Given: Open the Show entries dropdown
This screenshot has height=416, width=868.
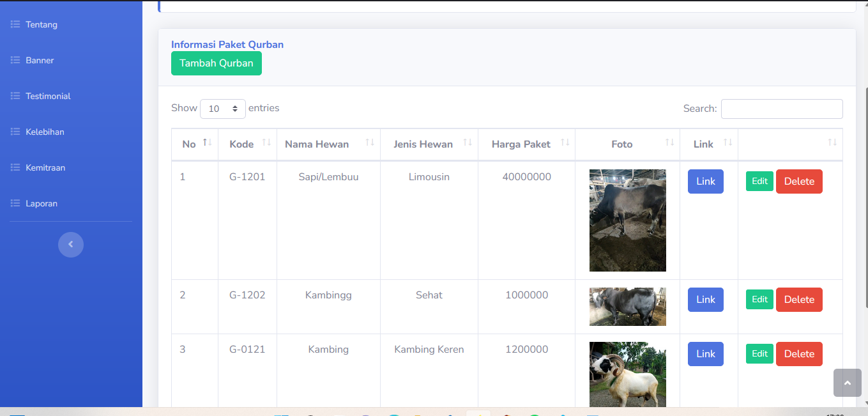Looking at the screenshot, I should click(x=223, y=109).
